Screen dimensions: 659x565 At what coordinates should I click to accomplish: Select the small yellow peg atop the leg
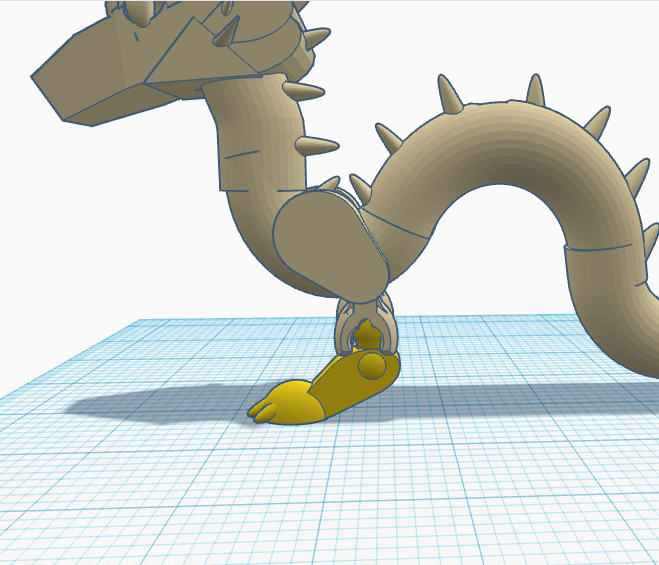pos(367,335)
